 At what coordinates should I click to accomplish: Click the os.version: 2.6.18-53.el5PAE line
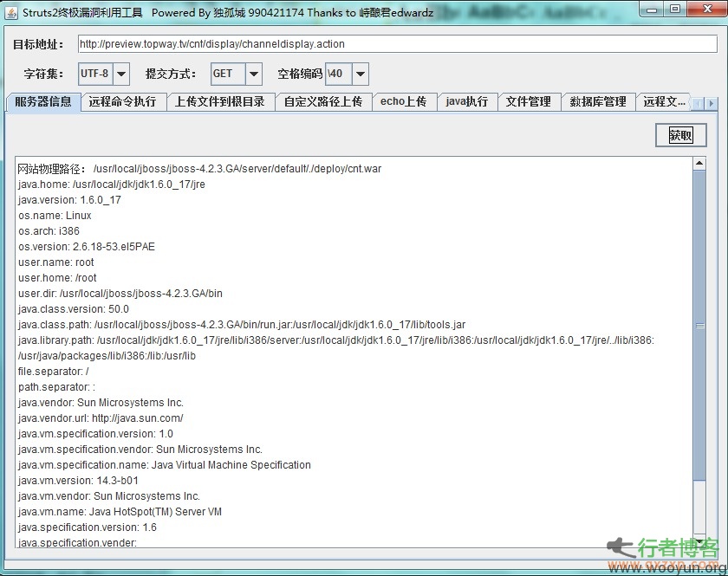pyautogui.click(x=87, y=247)
